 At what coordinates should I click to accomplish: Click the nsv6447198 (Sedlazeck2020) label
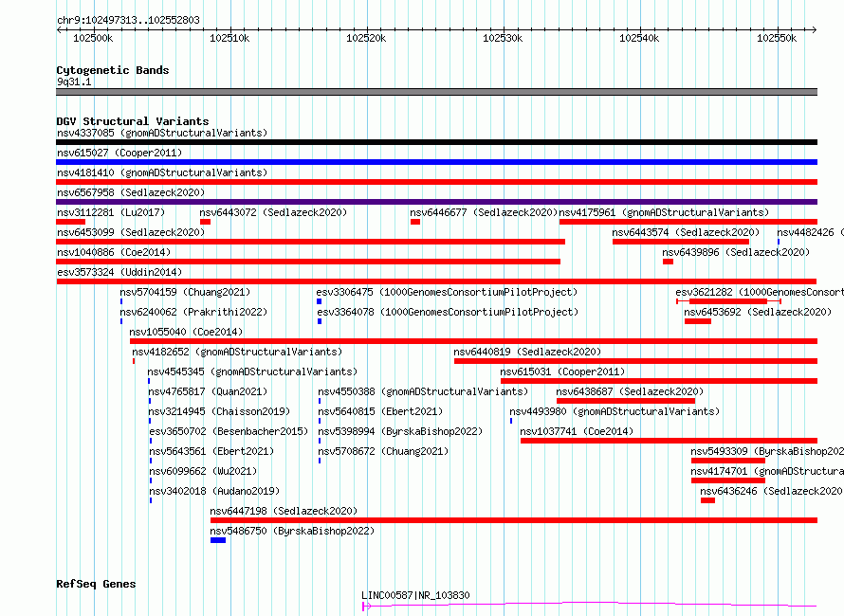pos(284,511)
